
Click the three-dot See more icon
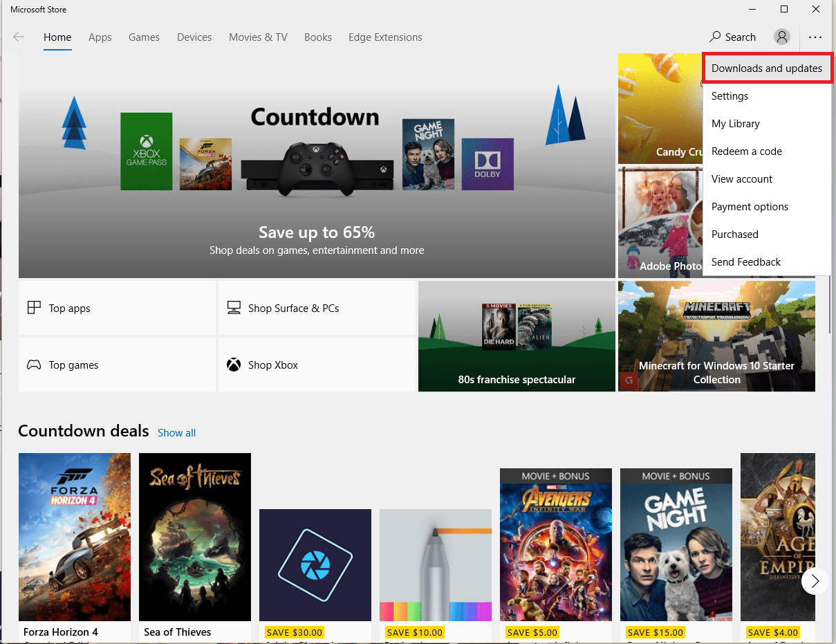[x=815, y=37]
